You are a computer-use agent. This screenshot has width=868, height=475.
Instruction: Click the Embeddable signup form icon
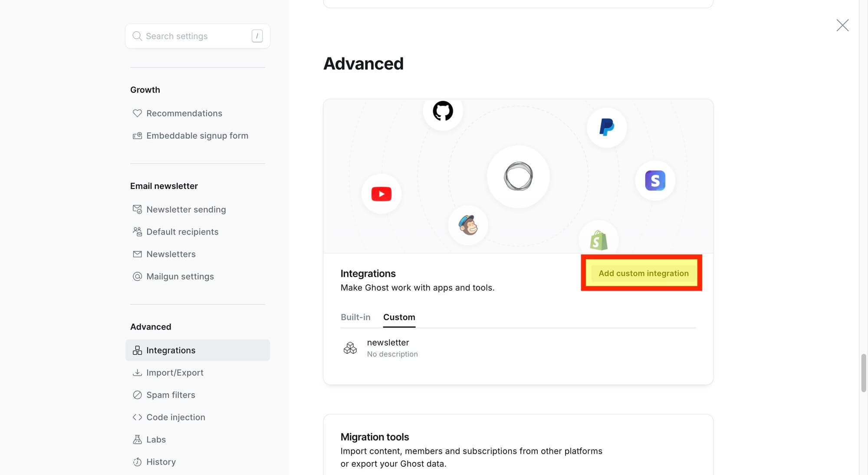pos(137,136)
